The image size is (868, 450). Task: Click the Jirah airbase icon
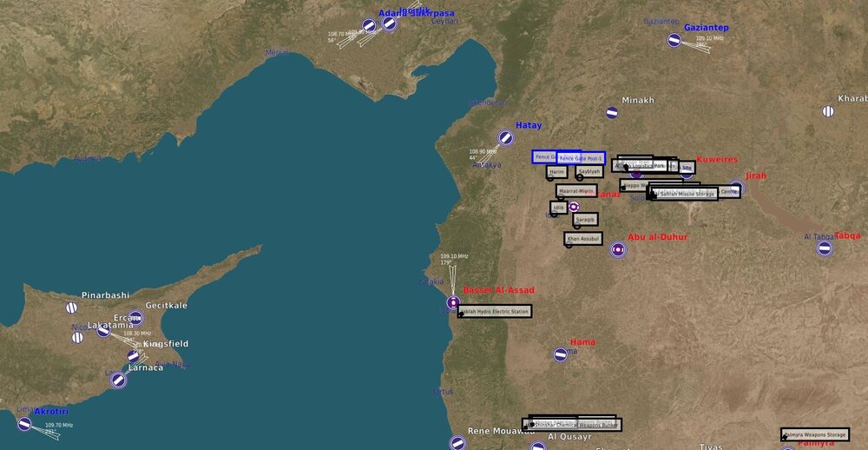pos(736,188)
